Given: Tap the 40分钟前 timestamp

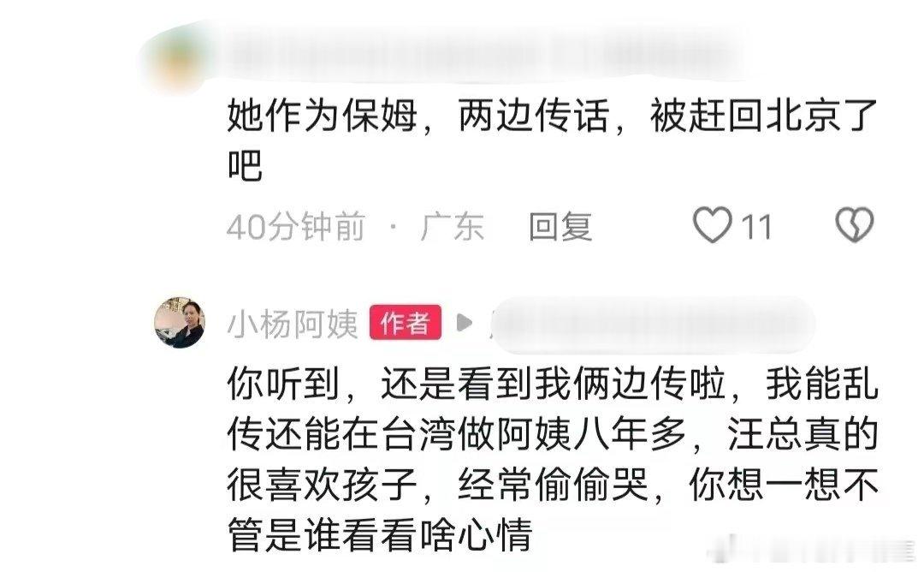Looking at the screenshot, I should coord(296,227).
